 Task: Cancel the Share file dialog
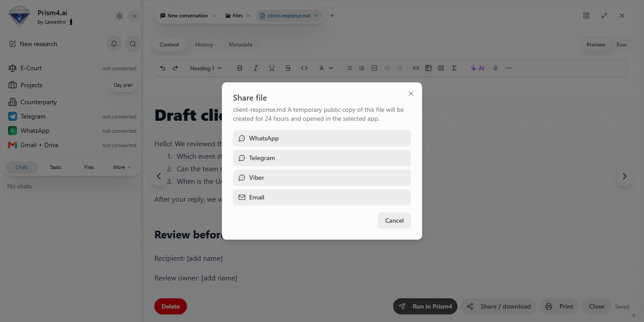pos(394,220)
